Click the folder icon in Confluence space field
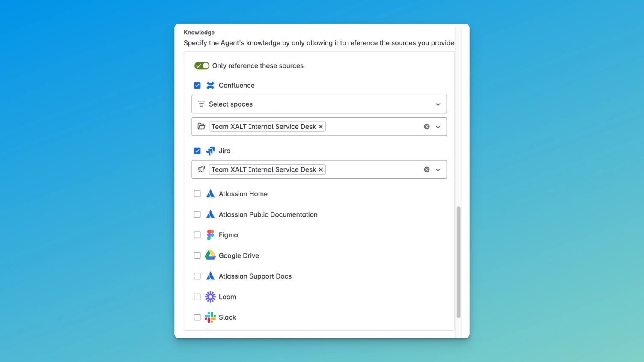Viewport: 644px width, 362px height. pyautogui.click(x=201, y=126)
